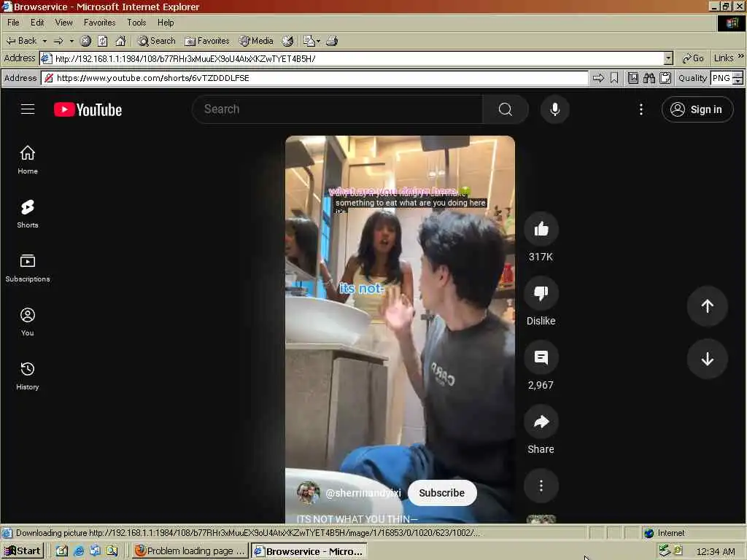The width and height of the screenshot is (747, 560).
Task: Click the voice search microphone button
Action: click(x=555, y=109)
